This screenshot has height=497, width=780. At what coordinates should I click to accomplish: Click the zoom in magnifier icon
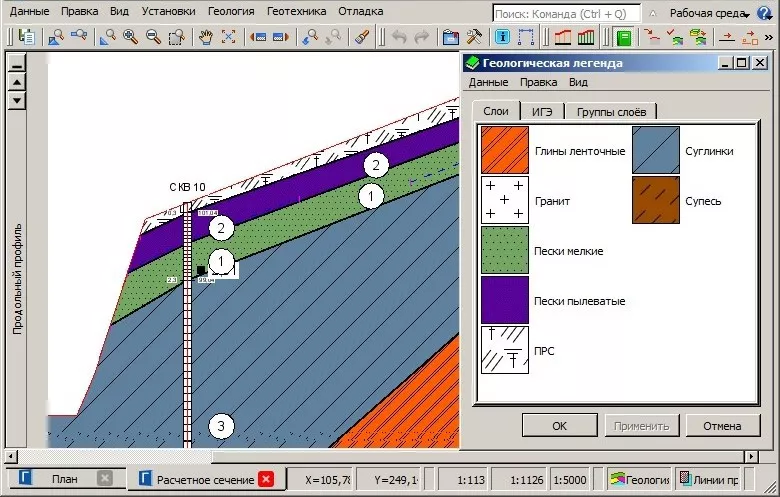tap(130, 37)
